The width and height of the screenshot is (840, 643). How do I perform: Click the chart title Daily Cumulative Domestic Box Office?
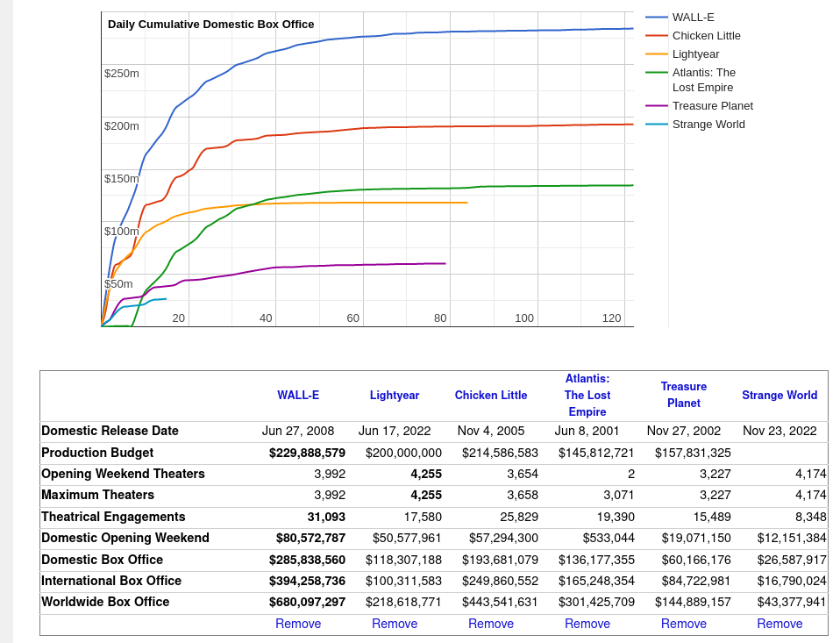pos(211,24)
